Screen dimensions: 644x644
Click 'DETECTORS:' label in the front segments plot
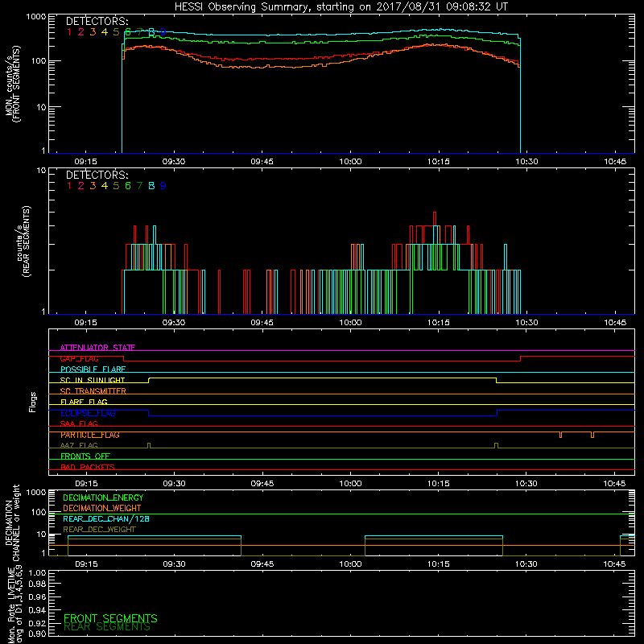[97, 22]
